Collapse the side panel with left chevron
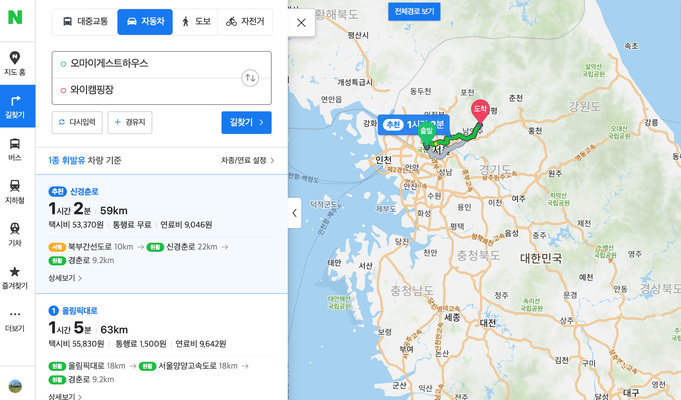Screen dimensions: 681x400 pyautogui.click(x=294, y=213)
